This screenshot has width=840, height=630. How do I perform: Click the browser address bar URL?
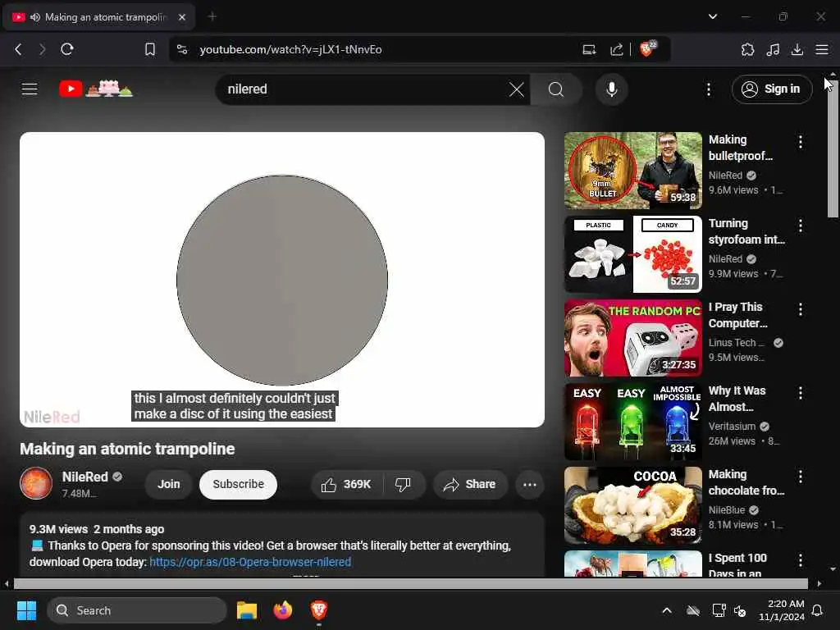coord(290,49)
